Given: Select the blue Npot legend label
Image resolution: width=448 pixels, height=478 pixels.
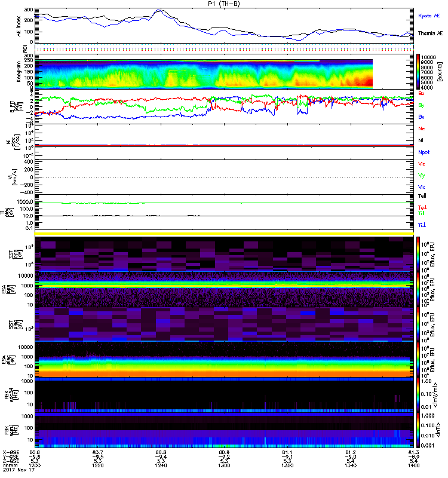Looking at the screenshot, I should tap(424, 152).
